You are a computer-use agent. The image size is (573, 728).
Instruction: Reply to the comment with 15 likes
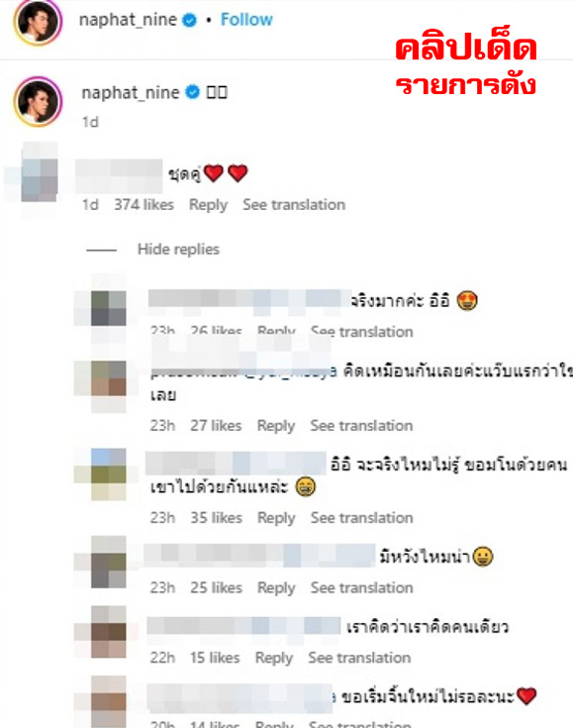(x=274, y=658)
